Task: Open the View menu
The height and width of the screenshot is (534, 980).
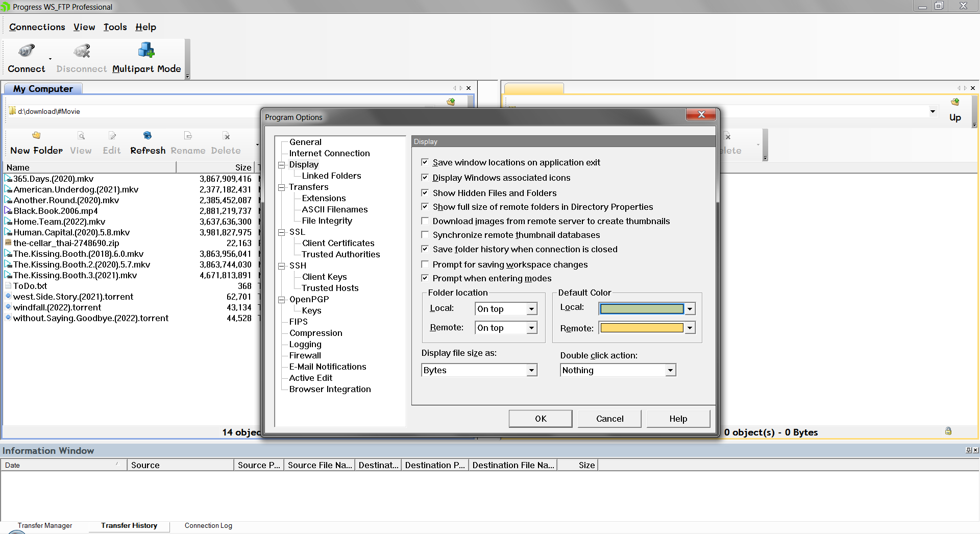Action: pos(84,27)
